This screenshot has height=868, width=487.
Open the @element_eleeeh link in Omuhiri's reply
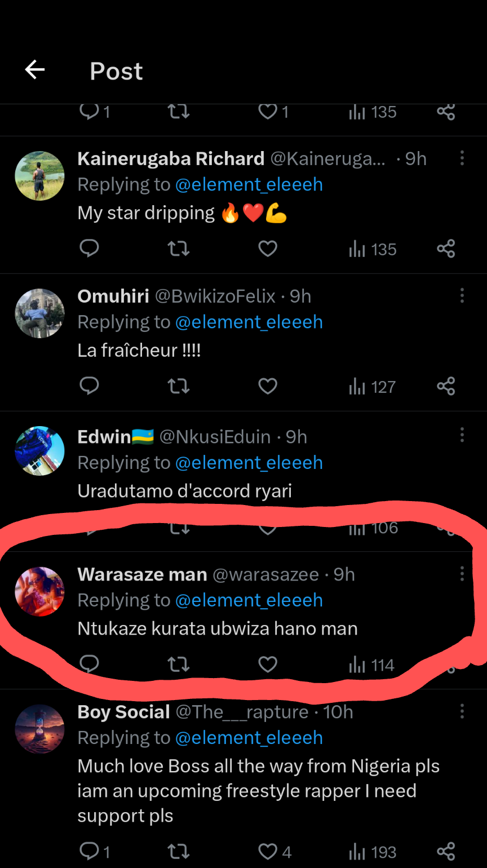pyautogui.click(x=249, y=322)
